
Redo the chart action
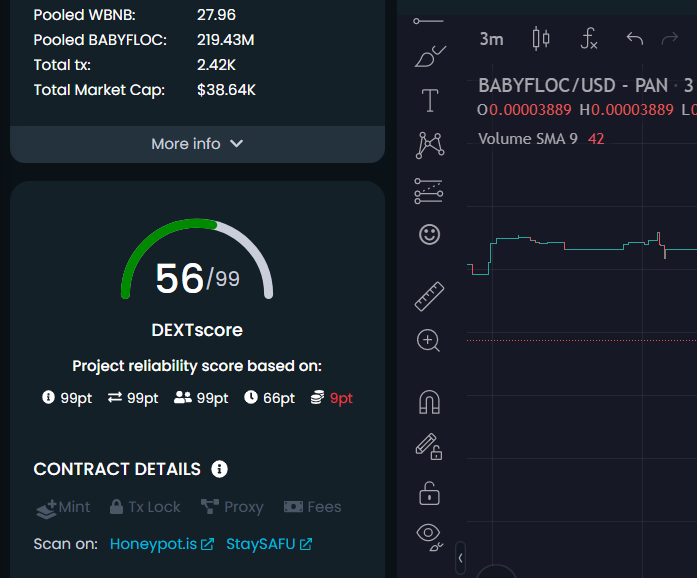(669, 39)
